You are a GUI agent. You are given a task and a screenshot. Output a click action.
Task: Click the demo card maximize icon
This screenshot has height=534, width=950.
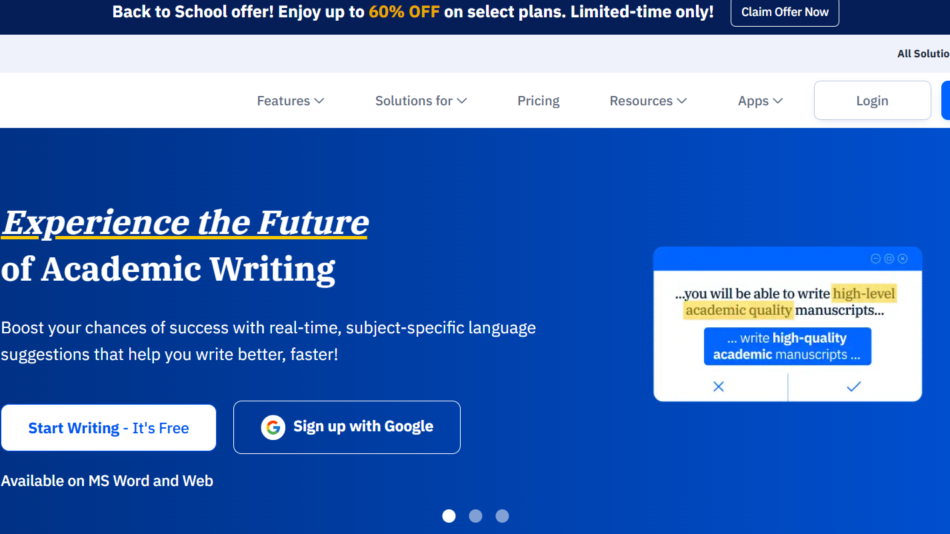[x=889, y=259]
